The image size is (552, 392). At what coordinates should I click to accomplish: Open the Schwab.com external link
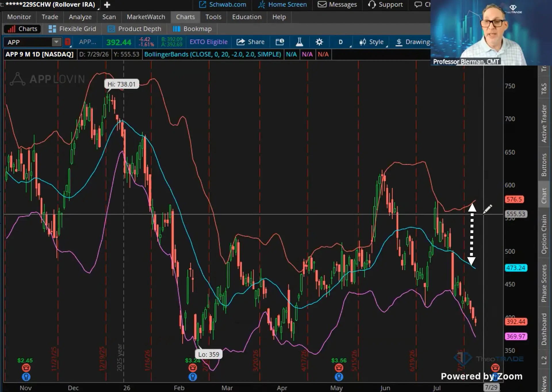[x=223, y=5]
